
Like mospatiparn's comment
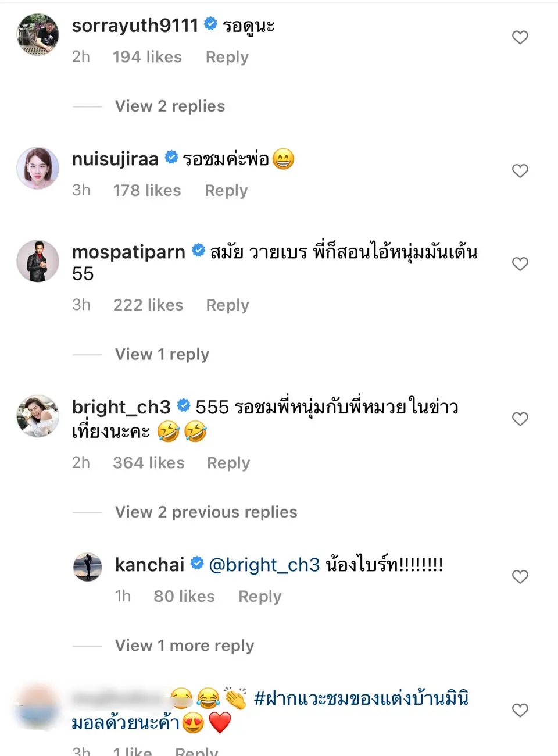520,264
